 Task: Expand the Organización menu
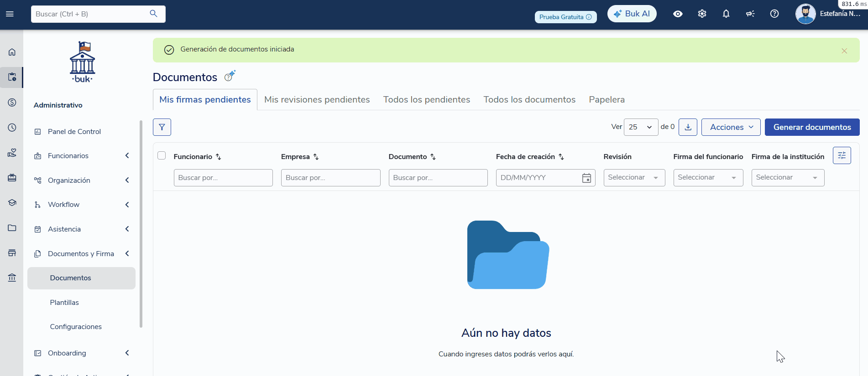(x=82, y=180)
